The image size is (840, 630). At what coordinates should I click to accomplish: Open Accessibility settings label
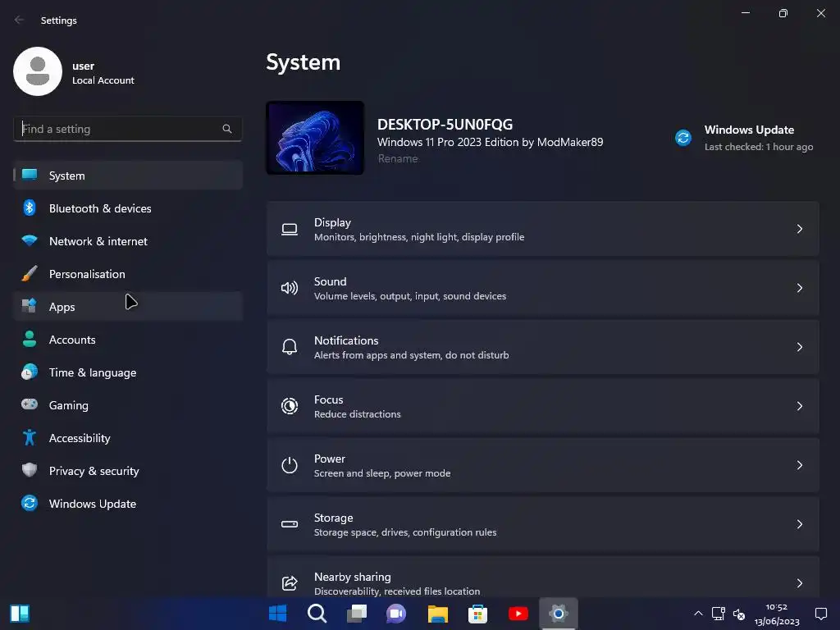80,438
